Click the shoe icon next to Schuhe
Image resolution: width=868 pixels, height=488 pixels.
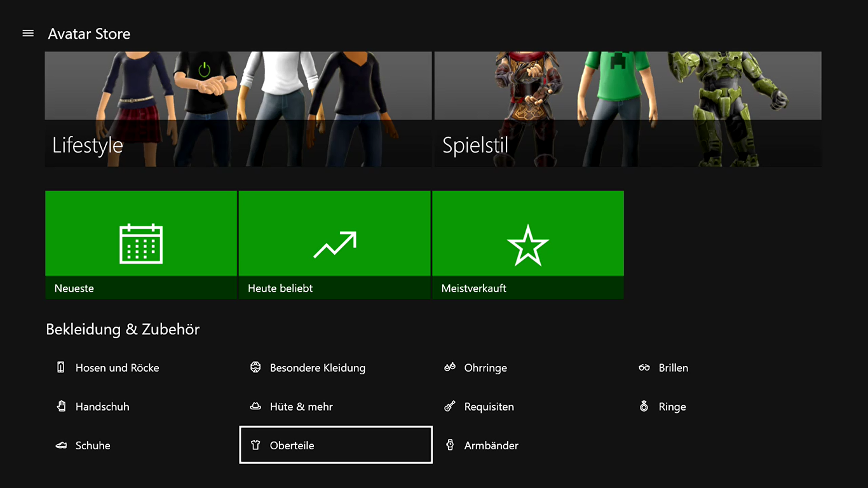[61, 445]
